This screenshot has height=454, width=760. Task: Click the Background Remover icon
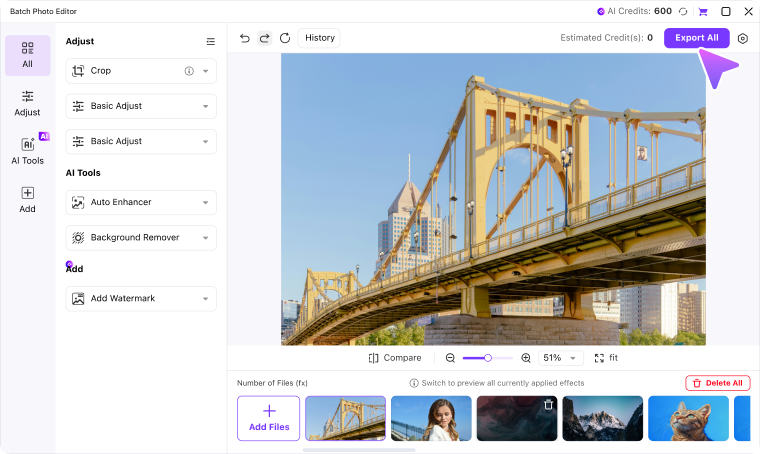[x=78, y=237]
